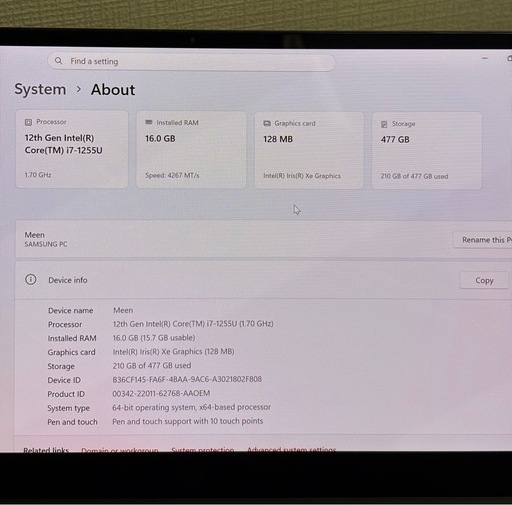Open the Processor summary card
This screenshot has width=512, height=505.
(x=72, y=149)
